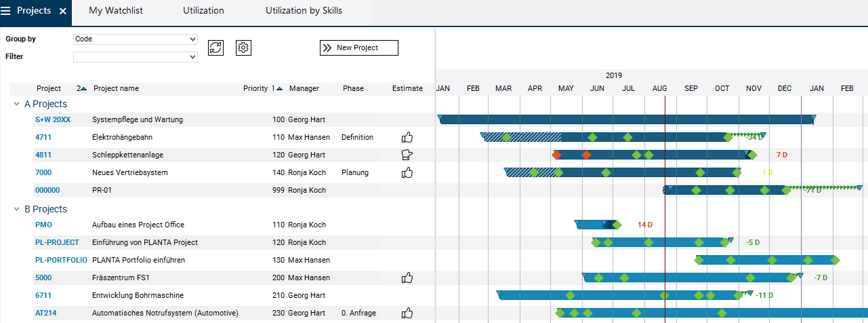
Task: Click thumbs-up icon for Automatisches Notrufsystem
Action: [x=407, y=313]
